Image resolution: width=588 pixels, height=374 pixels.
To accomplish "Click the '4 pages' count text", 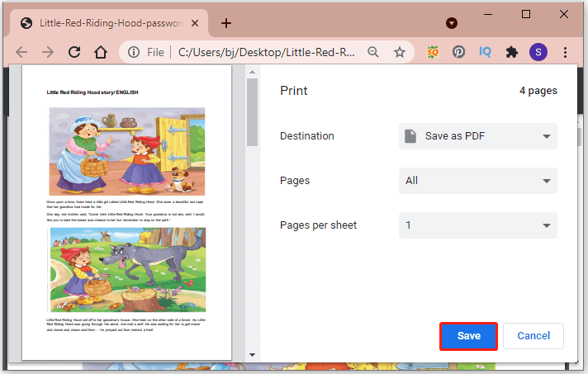I will click(538, 91).
